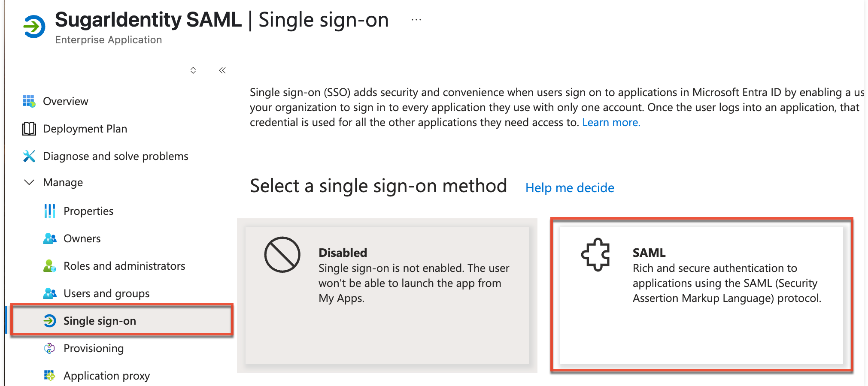
Task: Click the Learn more link
Action: tap(611, 122)
